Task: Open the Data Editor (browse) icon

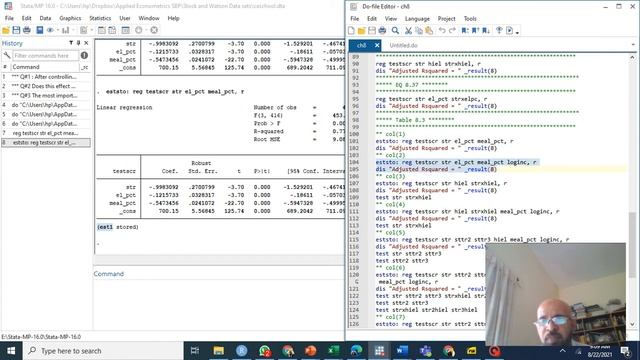Action: pos(112,30)
